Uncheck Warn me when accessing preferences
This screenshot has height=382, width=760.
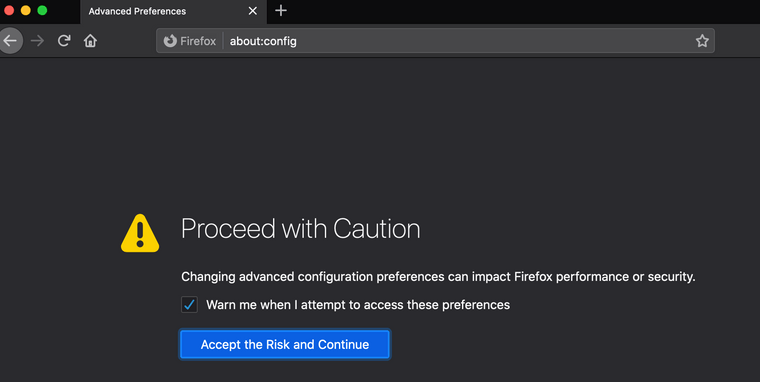(x=189, y=305)
